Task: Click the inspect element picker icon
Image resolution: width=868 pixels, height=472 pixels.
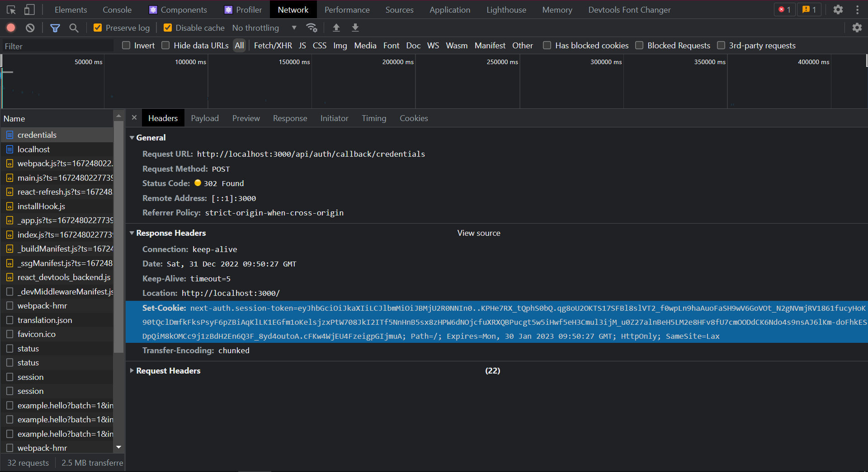Action: (11, 9)
